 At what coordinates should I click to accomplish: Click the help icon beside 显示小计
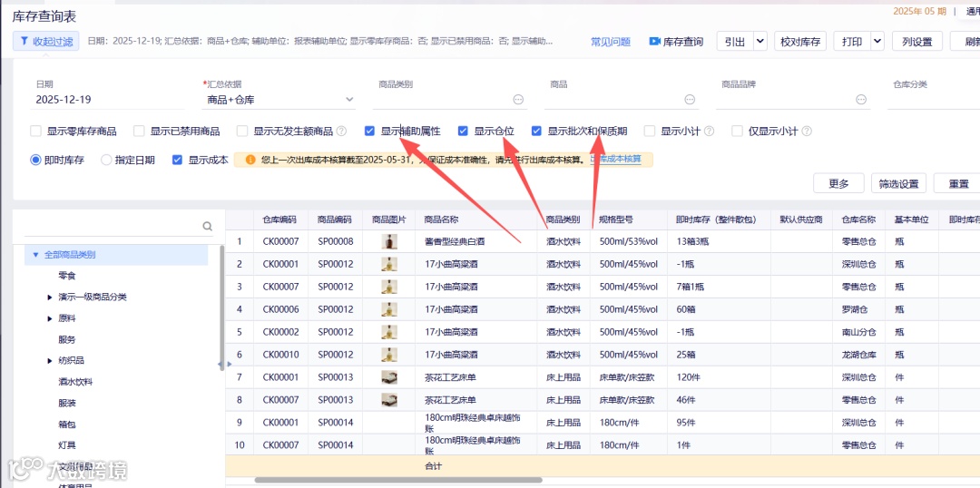710,132
